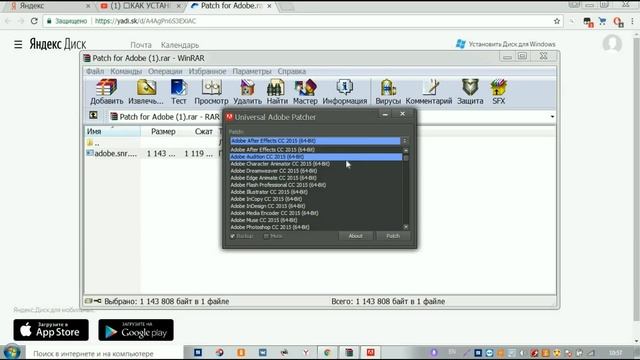Image resolution: width=640 pixels, height=360 pixels.
Task: Click the Найти (Find) binoculars icon
Action: click(277, 92)
